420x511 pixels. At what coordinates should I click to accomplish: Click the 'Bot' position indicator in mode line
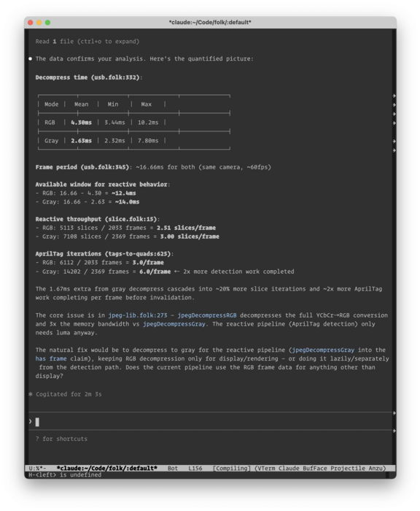pos(173,469)
